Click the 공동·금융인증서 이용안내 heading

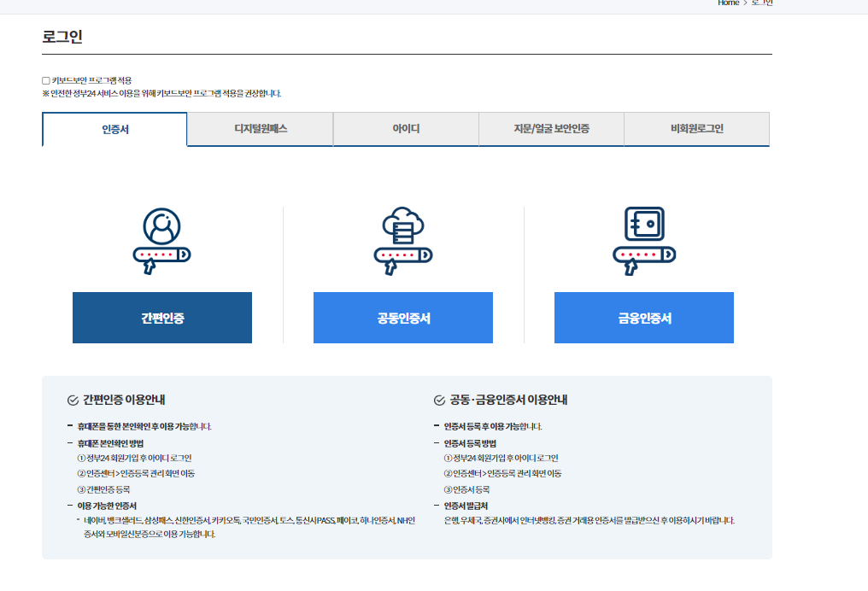508,400
